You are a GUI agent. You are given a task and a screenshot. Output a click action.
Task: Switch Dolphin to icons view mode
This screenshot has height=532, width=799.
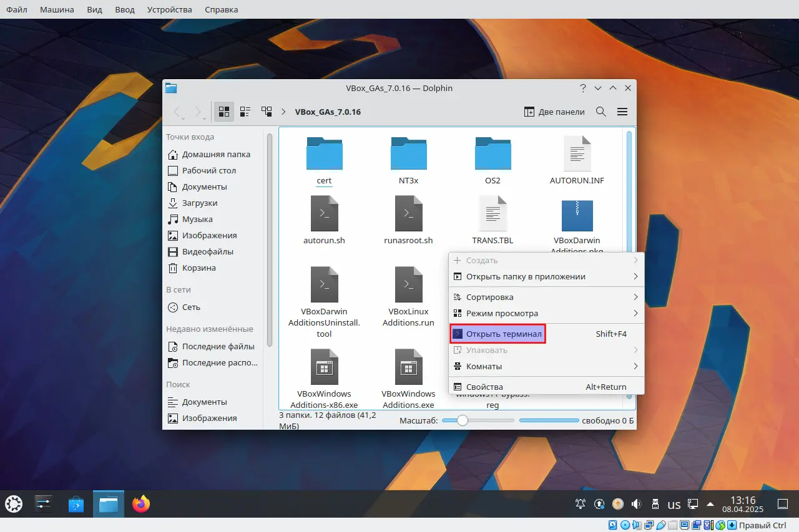click(224, 112)
